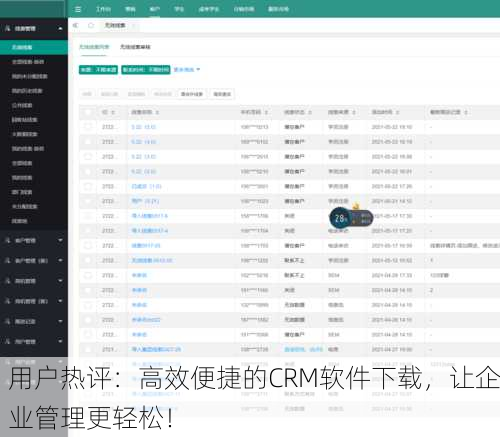
Task: Expand the 客户管理 sidebar group arrow
Action: click(x=60, y=240)
